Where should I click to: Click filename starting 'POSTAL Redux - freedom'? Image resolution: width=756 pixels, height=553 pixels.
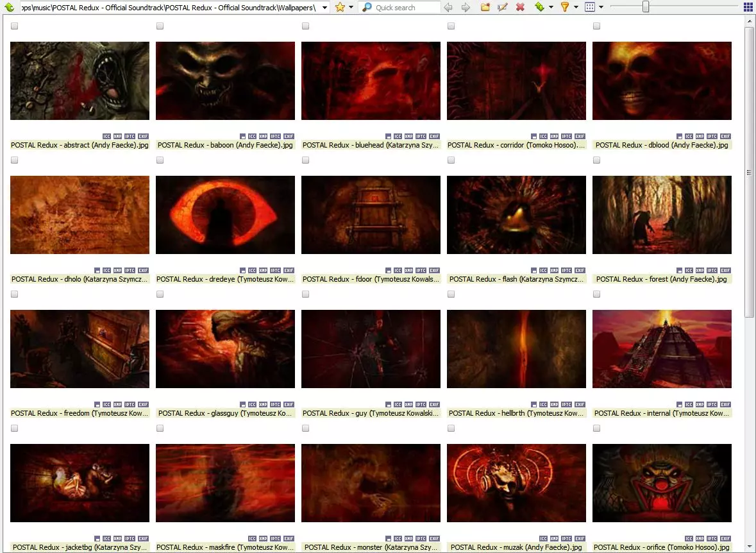(80, 413)
